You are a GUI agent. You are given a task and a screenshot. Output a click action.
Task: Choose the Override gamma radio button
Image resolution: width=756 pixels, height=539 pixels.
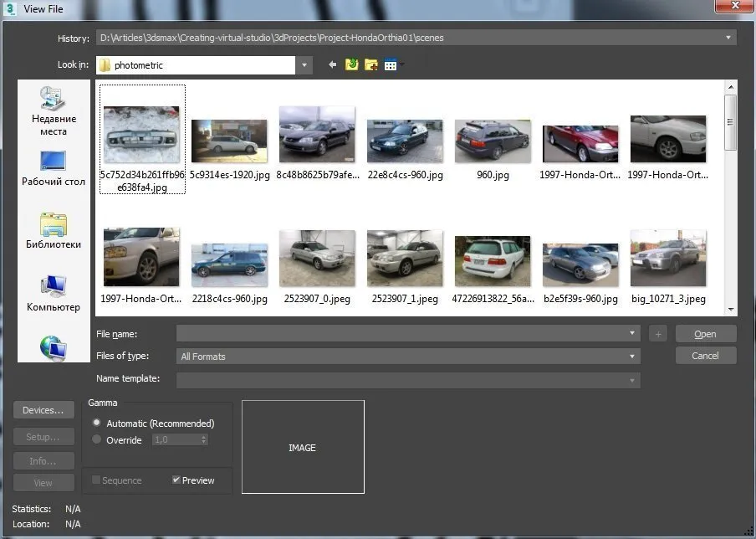tap(97, 440)
